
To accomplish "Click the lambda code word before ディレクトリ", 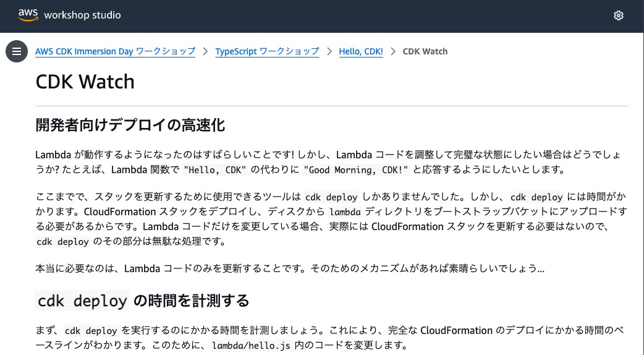I will tap(345, 212).
